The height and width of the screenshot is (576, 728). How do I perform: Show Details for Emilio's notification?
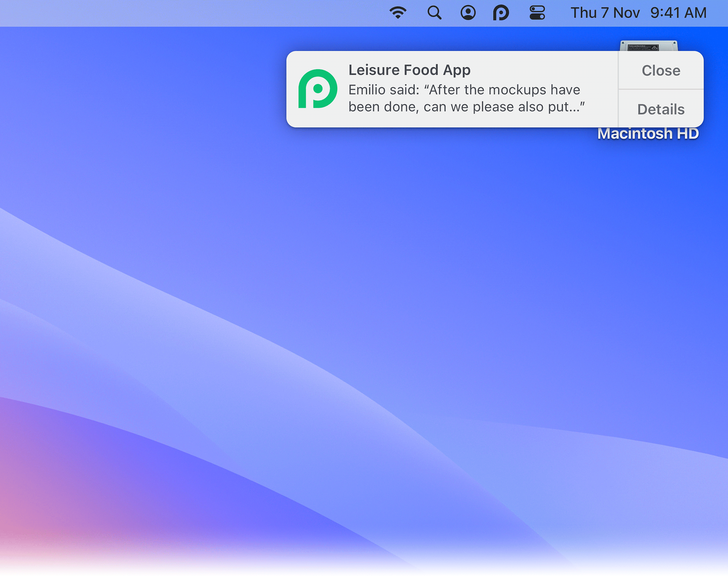[x=660, y=109]
